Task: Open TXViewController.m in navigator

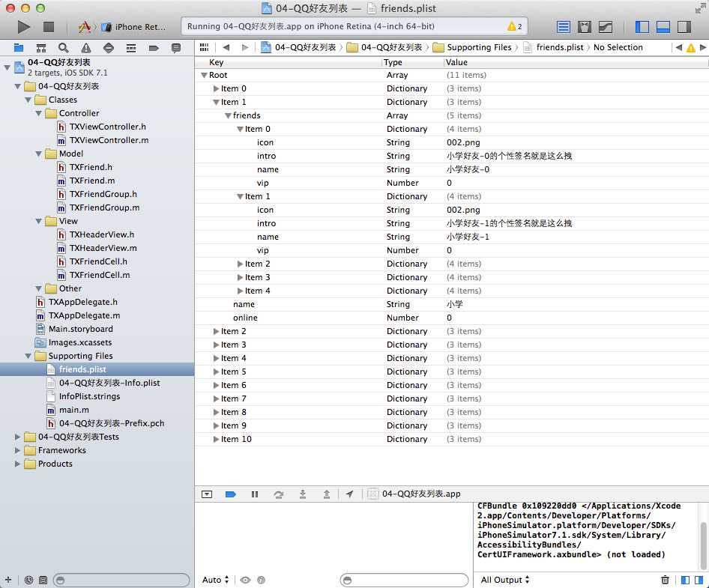Action: (x=109, y=141)
